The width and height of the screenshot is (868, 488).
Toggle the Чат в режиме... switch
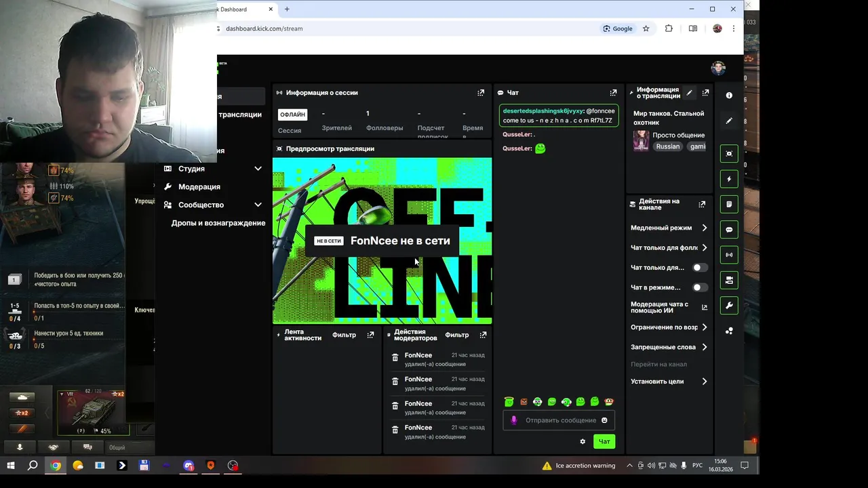[x=700, y=287]
